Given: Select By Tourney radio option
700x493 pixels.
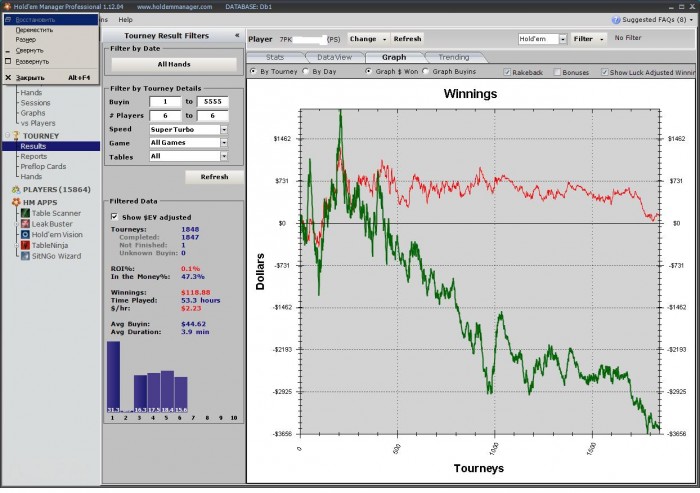Looking at the screenshot, I should (x=254, y=71).
